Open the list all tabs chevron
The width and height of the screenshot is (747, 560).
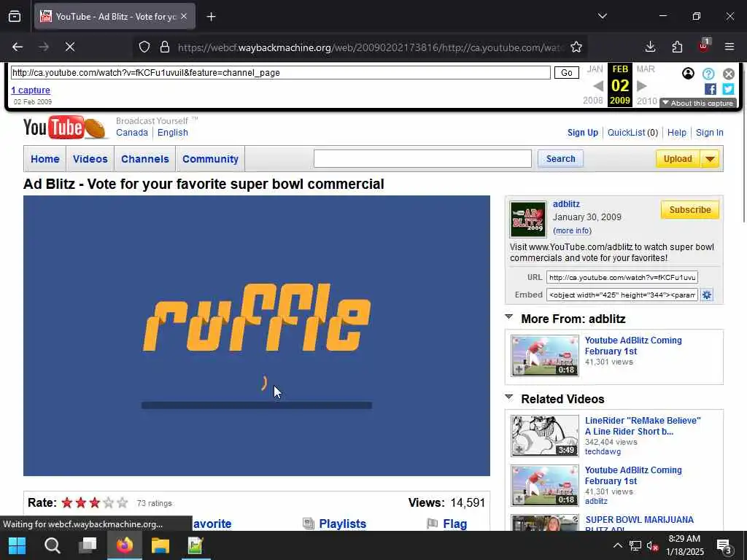tap(602, 16)
